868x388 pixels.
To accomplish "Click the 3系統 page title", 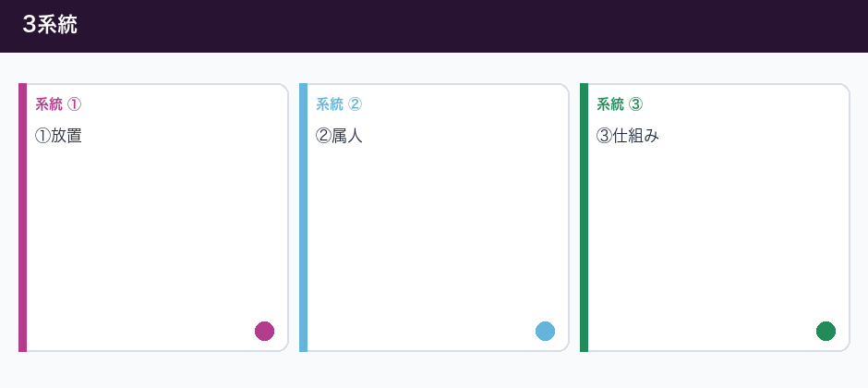I will click(x=50, y=26).
